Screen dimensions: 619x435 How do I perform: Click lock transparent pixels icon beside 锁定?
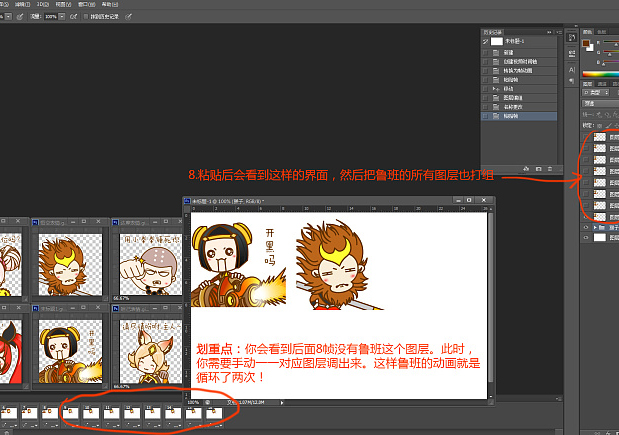point(599,126)
